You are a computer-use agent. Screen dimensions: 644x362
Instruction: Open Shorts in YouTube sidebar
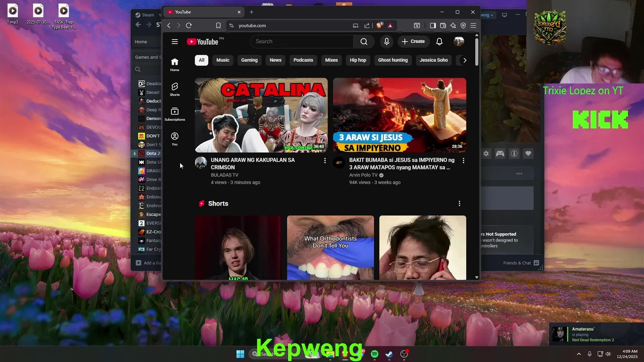(175, 89)
